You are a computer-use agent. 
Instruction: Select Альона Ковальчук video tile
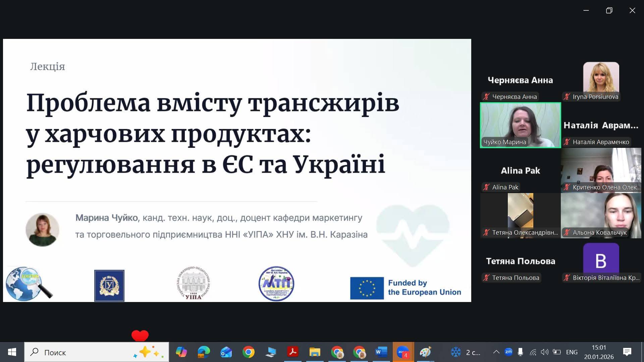(x=601, y=216)
